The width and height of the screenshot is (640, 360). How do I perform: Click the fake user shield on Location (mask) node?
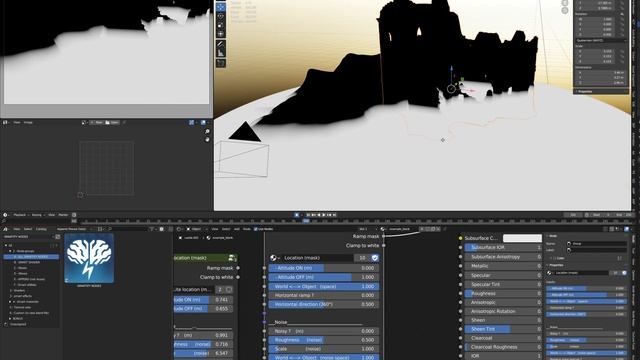point(375,258)
